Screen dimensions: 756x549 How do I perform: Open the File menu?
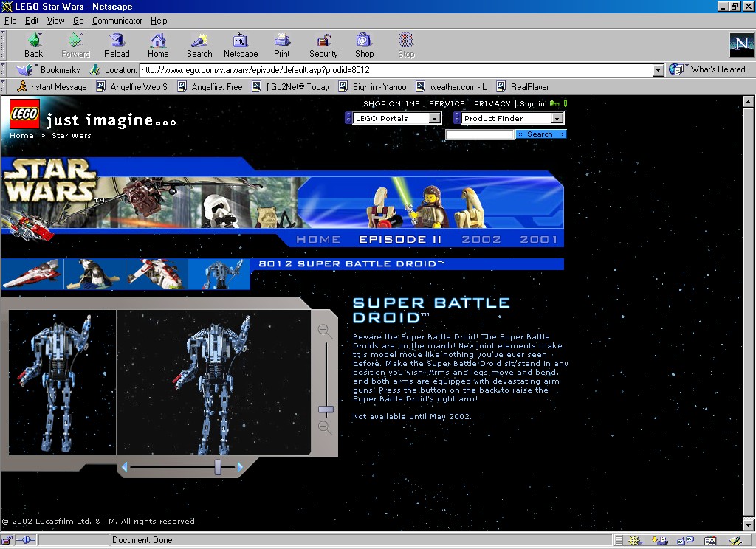10,21
